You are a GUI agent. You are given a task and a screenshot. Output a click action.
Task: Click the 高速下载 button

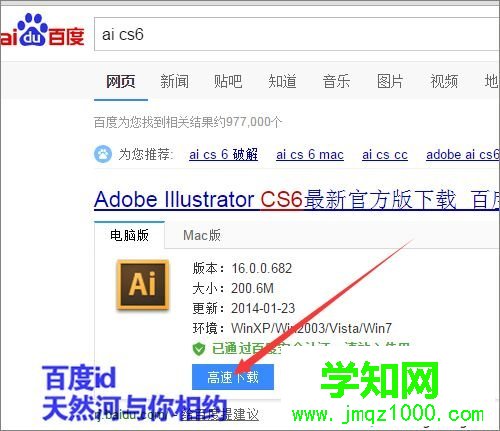(x=233, y=377)
